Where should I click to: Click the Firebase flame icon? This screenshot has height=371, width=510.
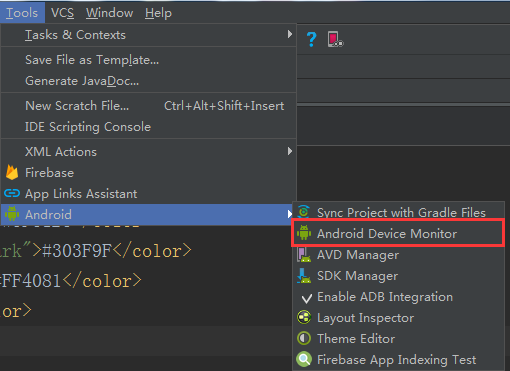click(12, 173)
